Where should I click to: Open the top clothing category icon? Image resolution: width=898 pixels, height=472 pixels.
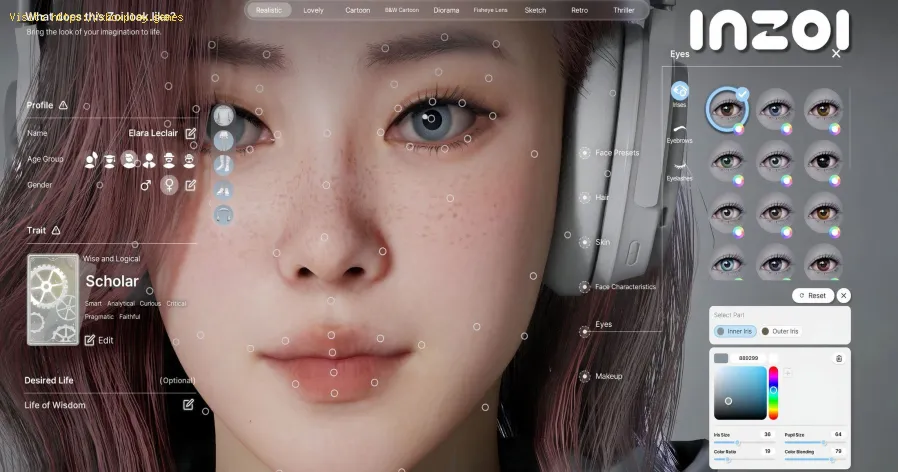click(x=224, y=115)
